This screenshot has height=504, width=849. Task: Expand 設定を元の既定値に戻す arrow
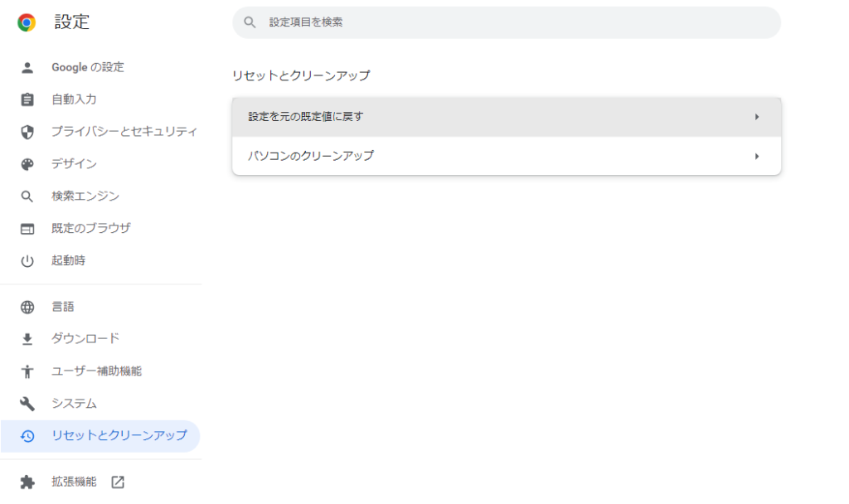(x=756, y=117)
